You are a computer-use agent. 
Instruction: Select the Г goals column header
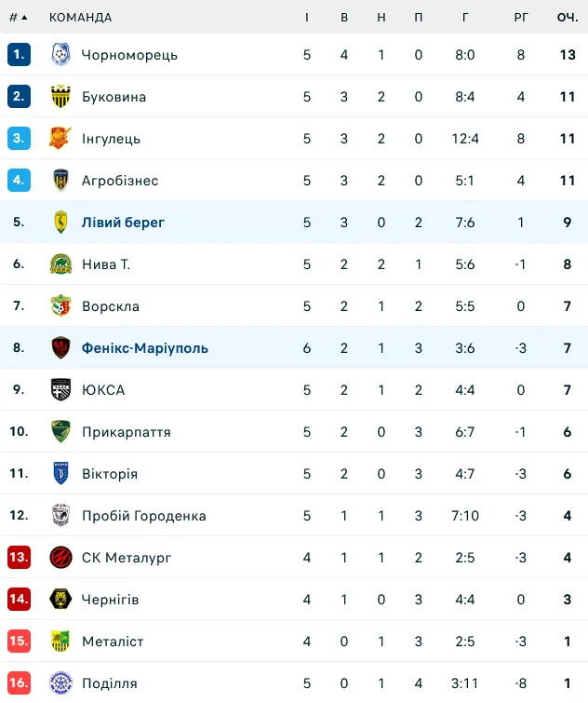click(465, 18)
